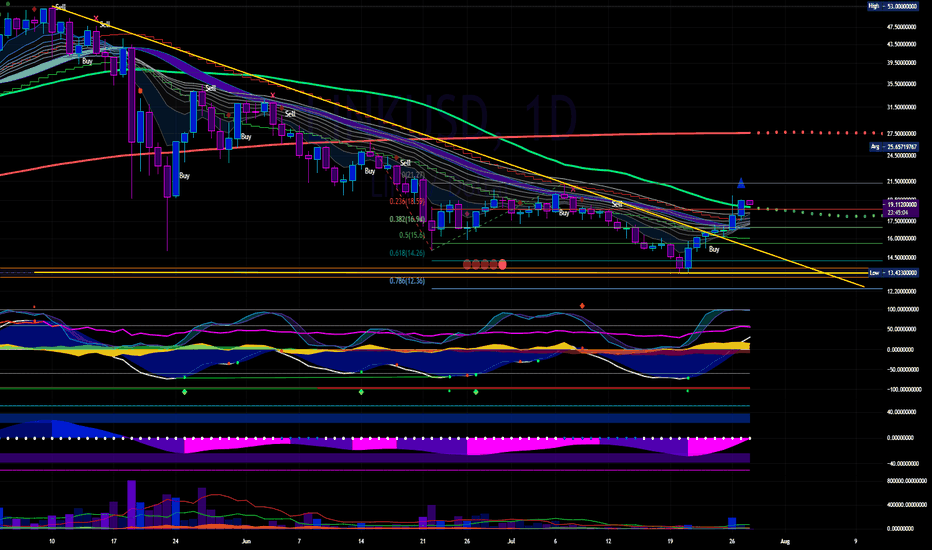Click the Low 13.43300000 price label

point(893,273)
